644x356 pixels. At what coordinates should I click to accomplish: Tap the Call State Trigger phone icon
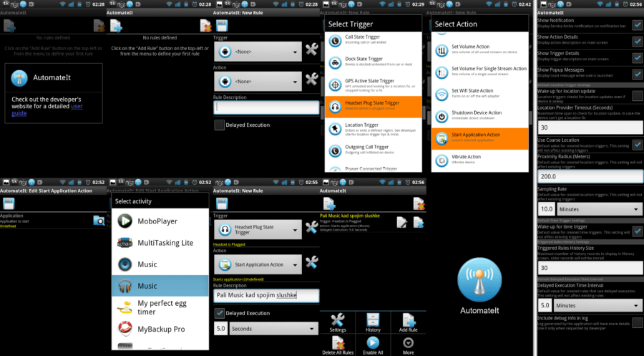335,41
